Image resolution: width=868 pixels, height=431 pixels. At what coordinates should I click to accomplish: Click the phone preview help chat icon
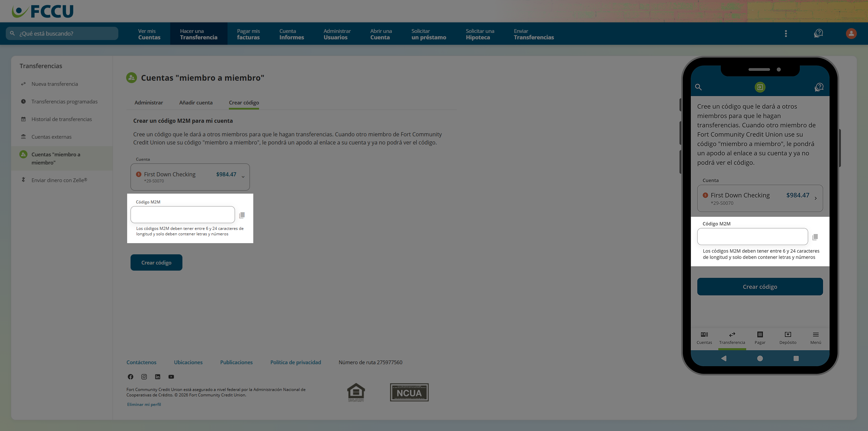tap(819, 87)
